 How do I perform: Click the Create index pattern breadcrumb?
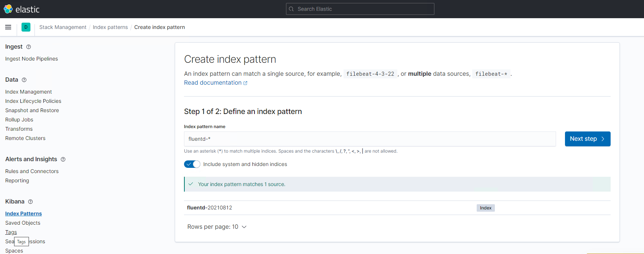(160, 27)
